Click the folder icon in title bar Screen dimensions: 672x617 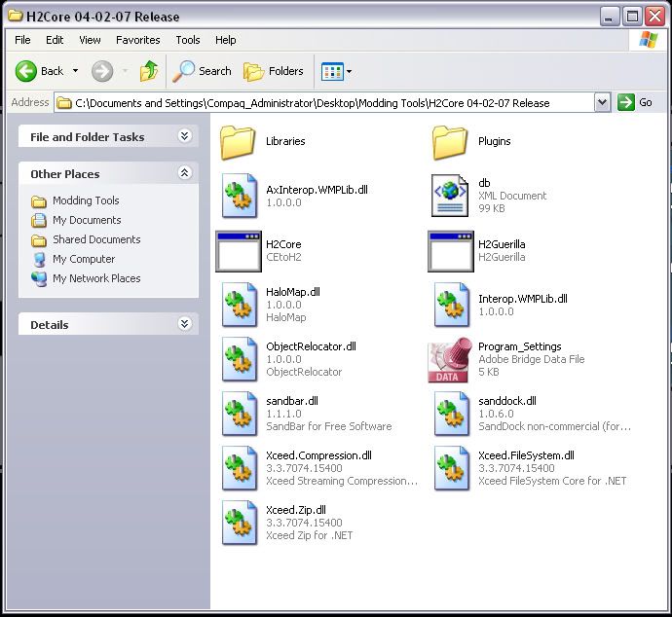click(16, 17)
